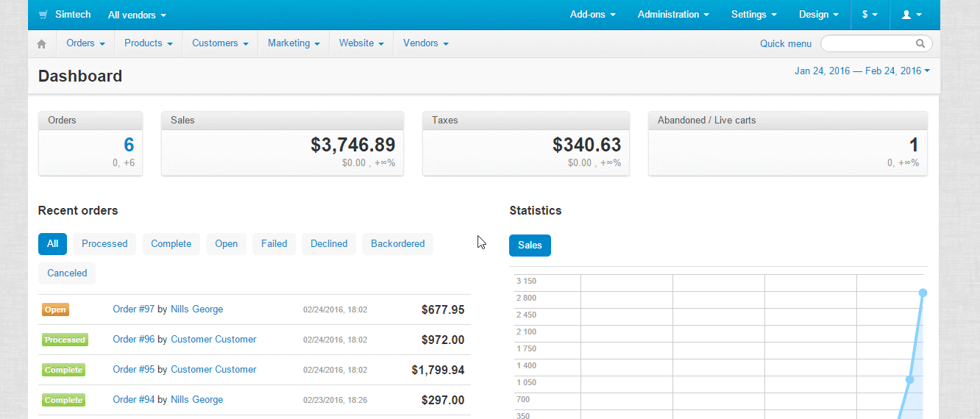
Task: Open the currency dollar sign menu
Action: pyautogui.click(x=869, y=15)
